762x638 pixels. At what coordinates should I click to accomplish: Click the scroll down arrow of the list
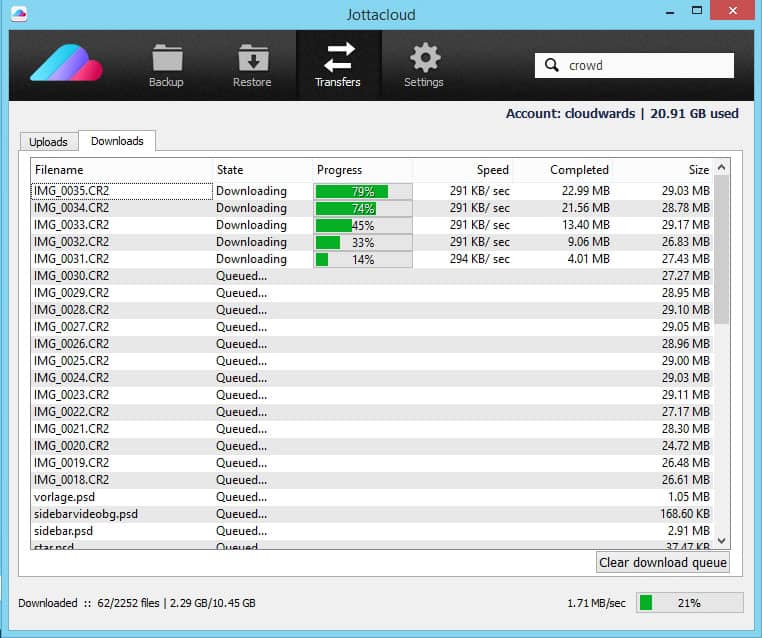tap(722, 540)
